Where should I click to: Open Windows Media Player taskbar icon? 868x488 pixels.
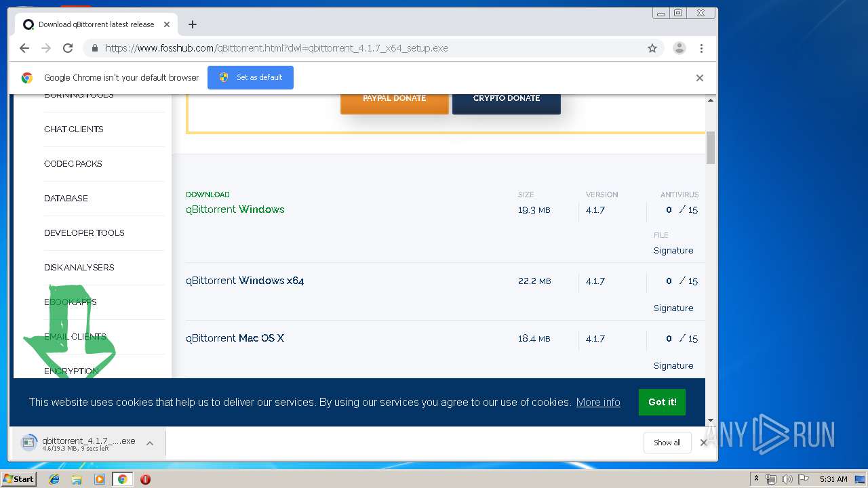100,479
